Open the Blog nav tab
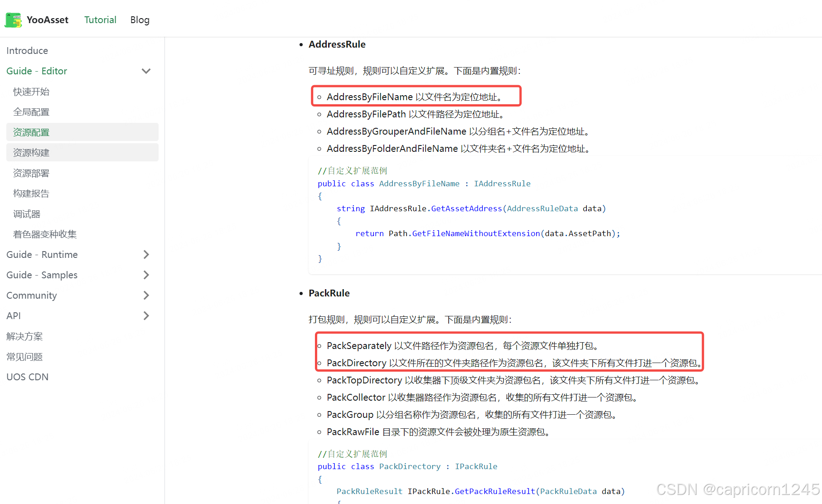This screenshot has height=504, width=822. pyautogui.click(x=140, y=20)
